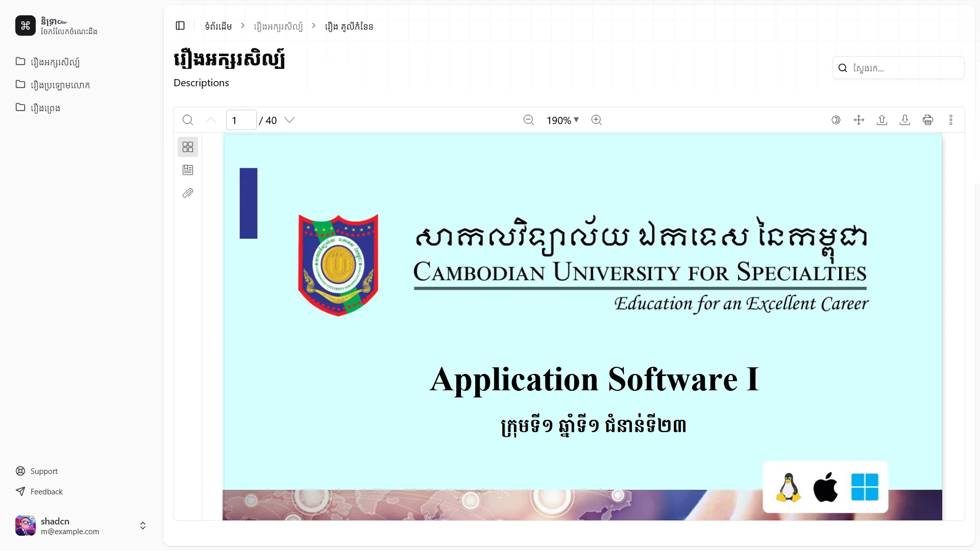Open the 190% zoom level dropdown

(562, 120)
